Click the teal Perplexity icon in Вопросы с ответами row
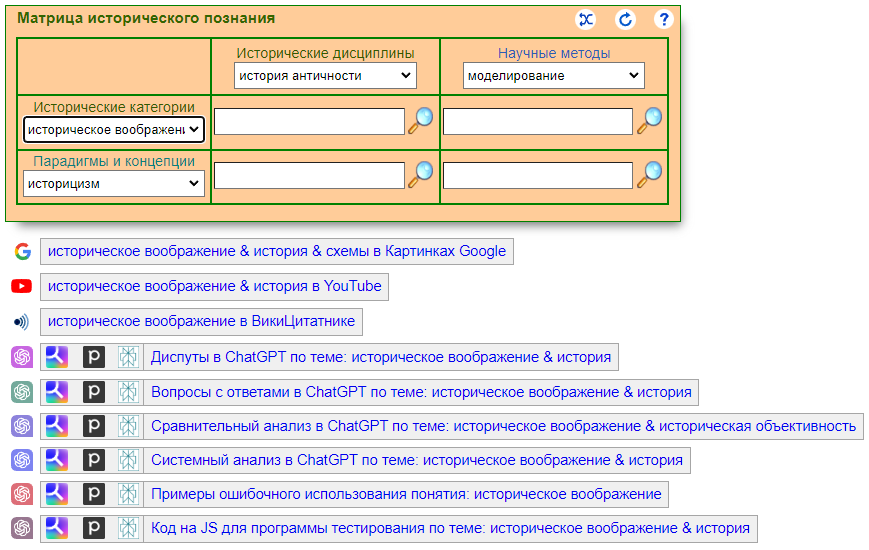The image size is (869, 550). tap(128, 392)
